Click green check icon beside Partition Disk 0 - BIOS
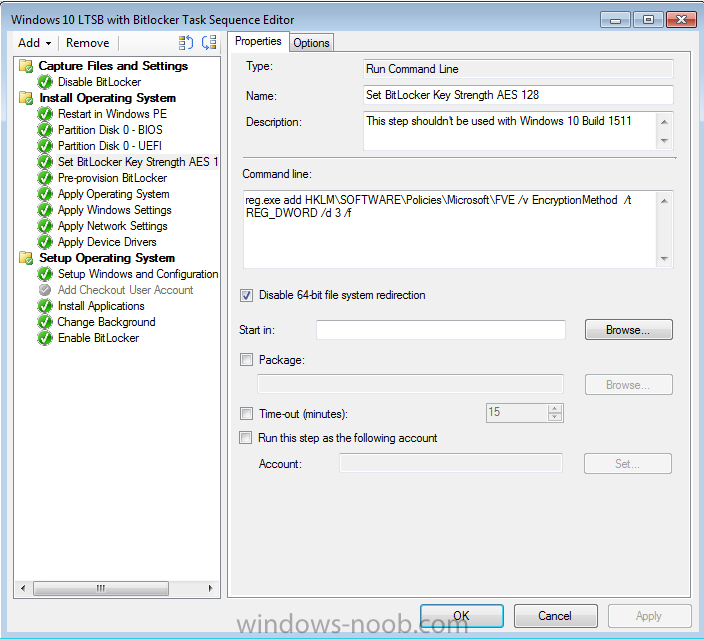The image size is (704, 639). pos(45,130)
